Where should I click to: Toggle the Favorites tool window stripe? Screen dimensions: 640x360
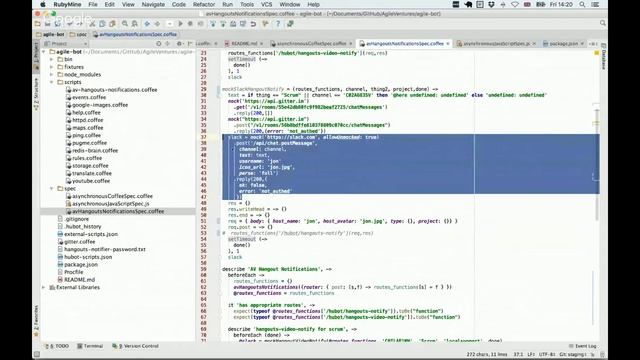tap(36, 321)
